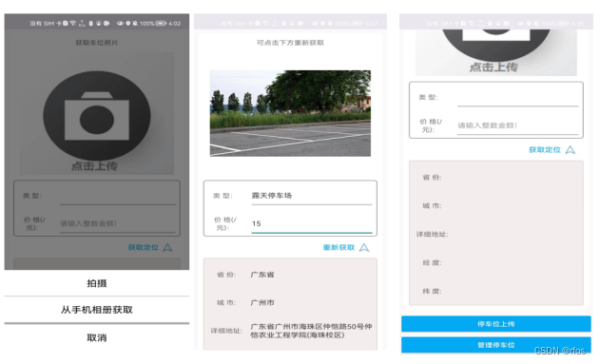Click the 经度 label in right screen

click(432, 262)
